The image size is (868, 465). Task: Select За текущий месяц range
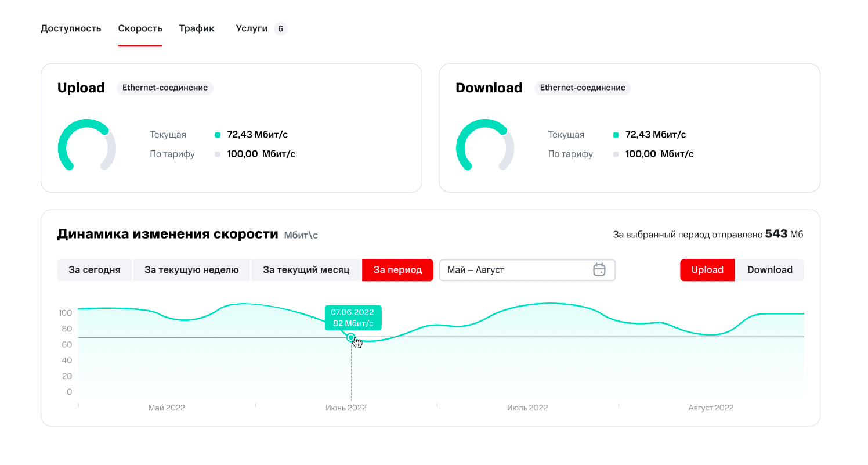(x=306, y=270)
